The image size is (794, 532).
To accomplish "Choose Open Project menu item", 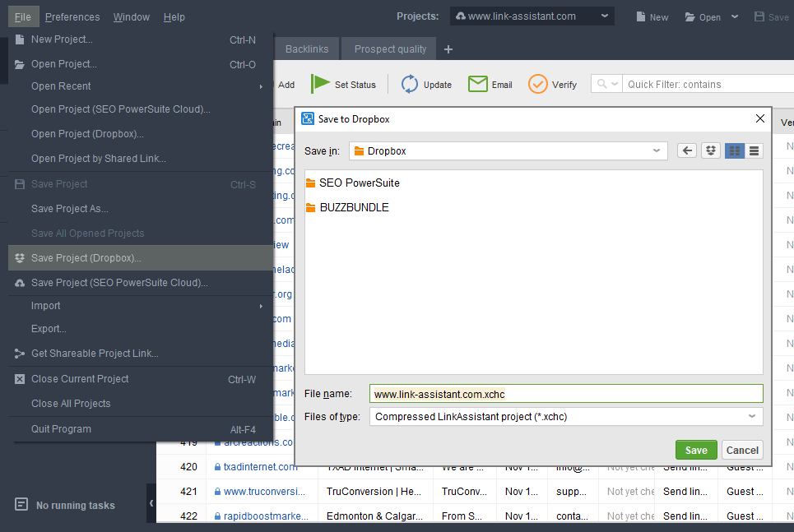I will pos(141,64).
